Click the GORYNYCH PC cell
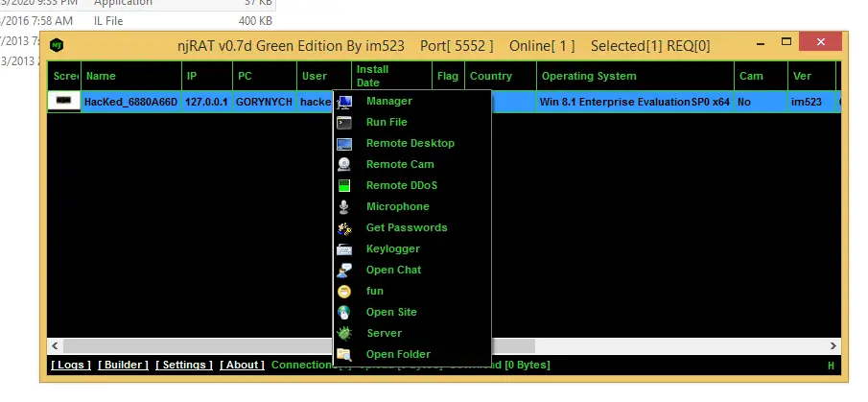Screen dimensions: 868x402 coord(264,102)
